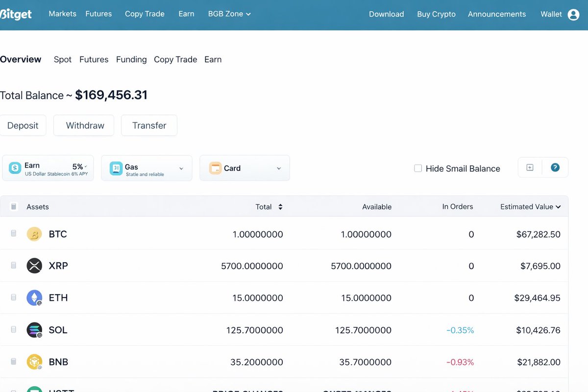The height and width of the screenshot is (392, 588).
Task: Click XRP total 5700.0000000
Action: click(252, 266)
